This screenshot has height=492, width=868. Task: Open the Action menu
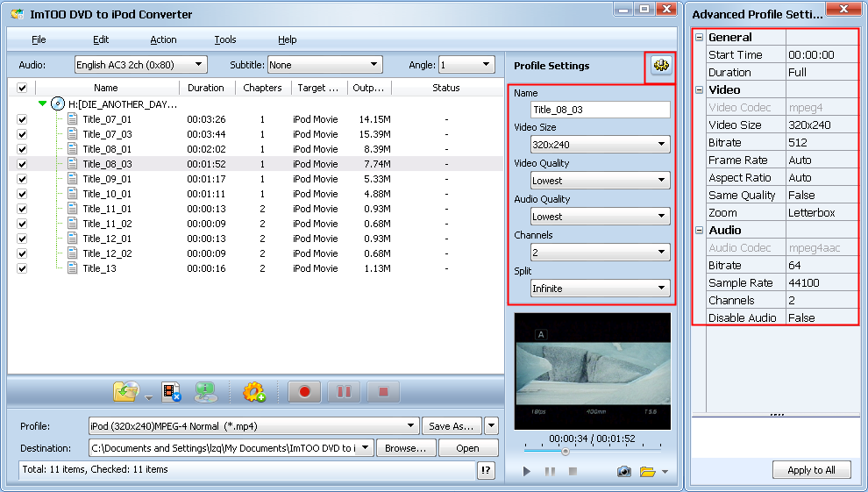(163, 39)
